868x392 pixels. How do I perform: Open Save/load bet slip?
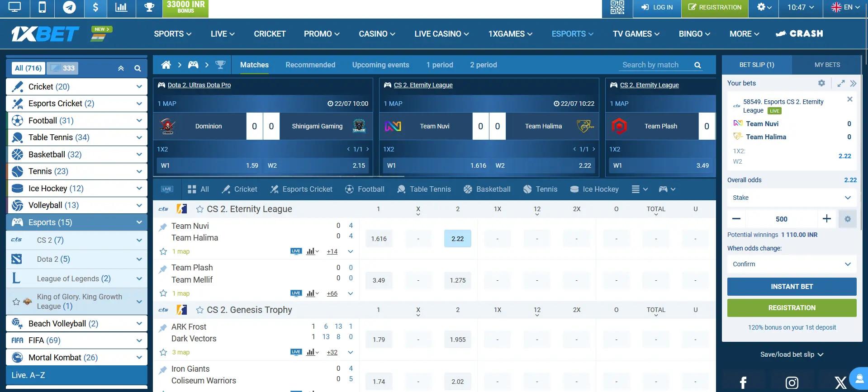click(x=792, y=354)
